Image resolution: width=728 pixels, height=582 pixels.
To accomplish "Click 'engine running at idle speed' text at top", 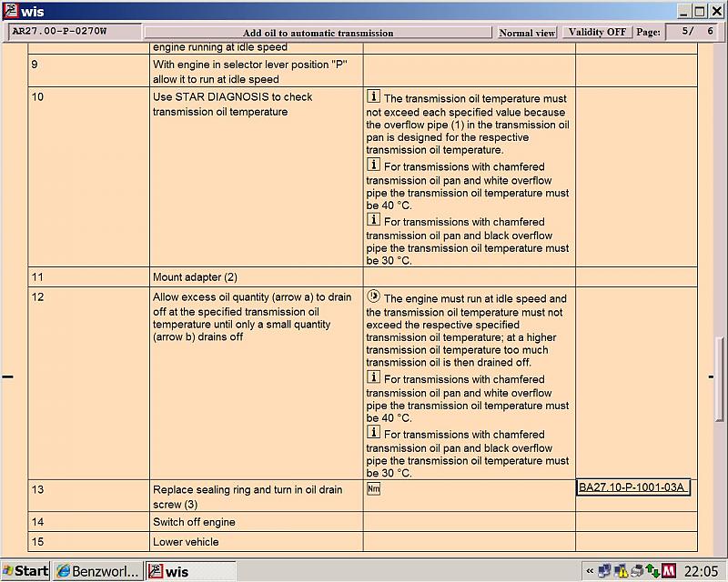I will 220,47.
